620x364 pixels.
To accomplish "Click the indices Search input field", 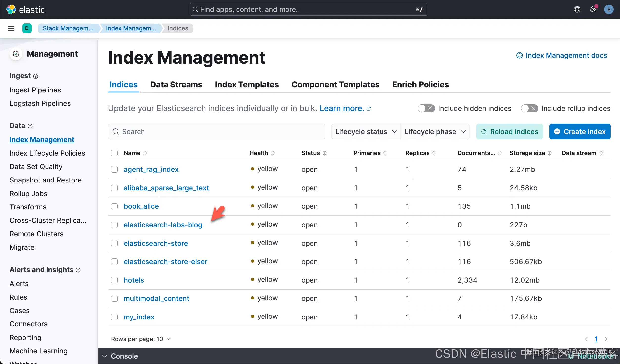I will click(216, 132).
